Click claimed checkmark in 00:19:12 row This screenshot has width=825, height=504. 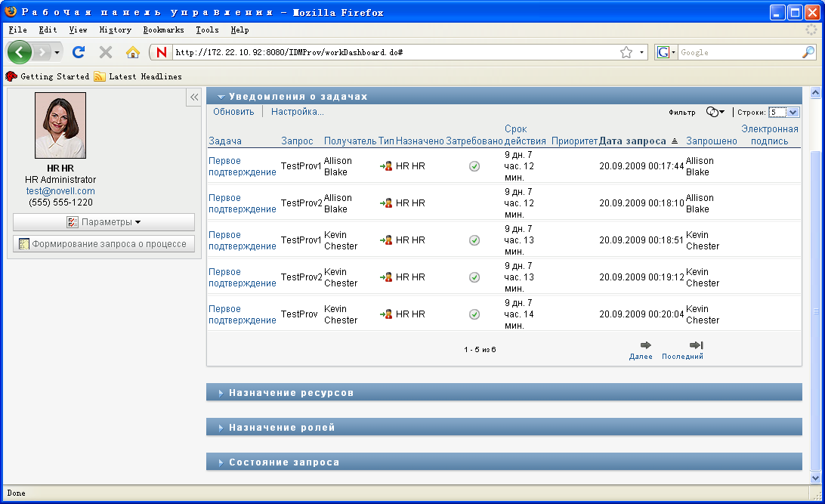[474, 277]
